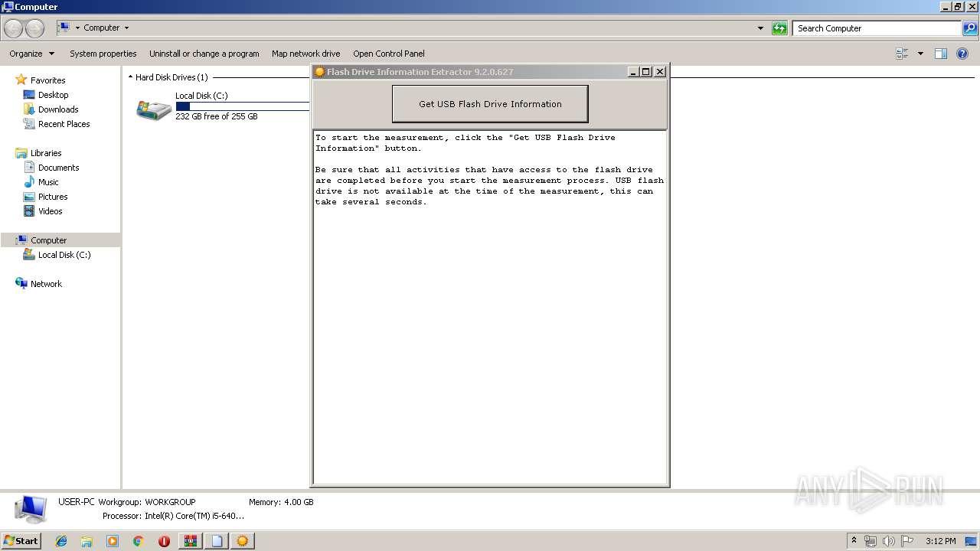Select Network in navigation pane
The height and width of the screenshot is (551, 980).
coord(46,284)
